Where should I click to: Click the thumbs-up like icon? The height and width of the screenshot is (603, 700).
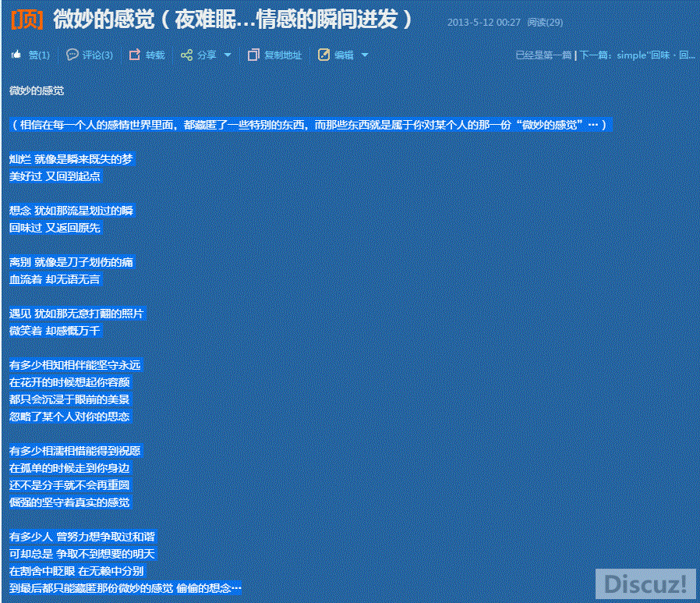pyautogui.click(x=16, y=55)
